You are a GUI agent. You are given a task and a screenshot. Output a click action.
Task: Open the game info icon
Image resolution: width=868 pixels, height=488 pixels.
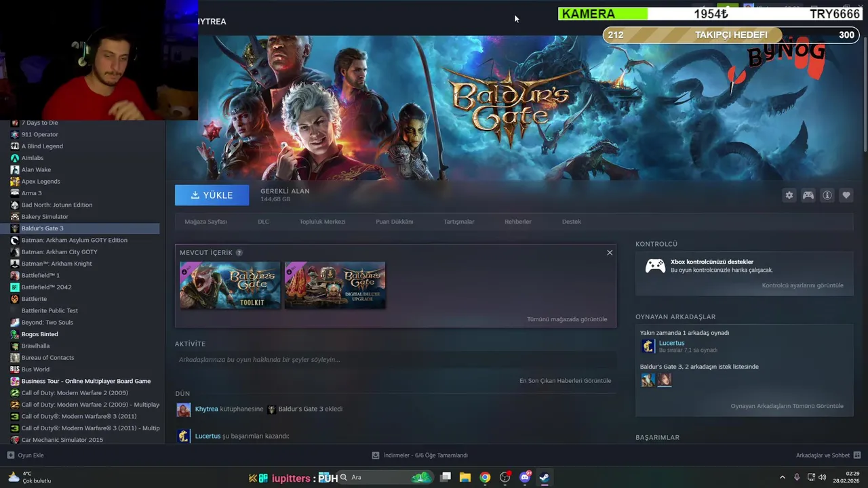827,195
